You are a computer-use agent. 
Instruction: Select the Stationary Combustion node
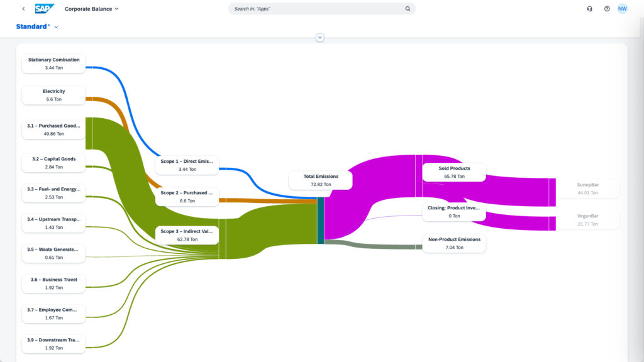pyautogui.click(x=54, y=63)
